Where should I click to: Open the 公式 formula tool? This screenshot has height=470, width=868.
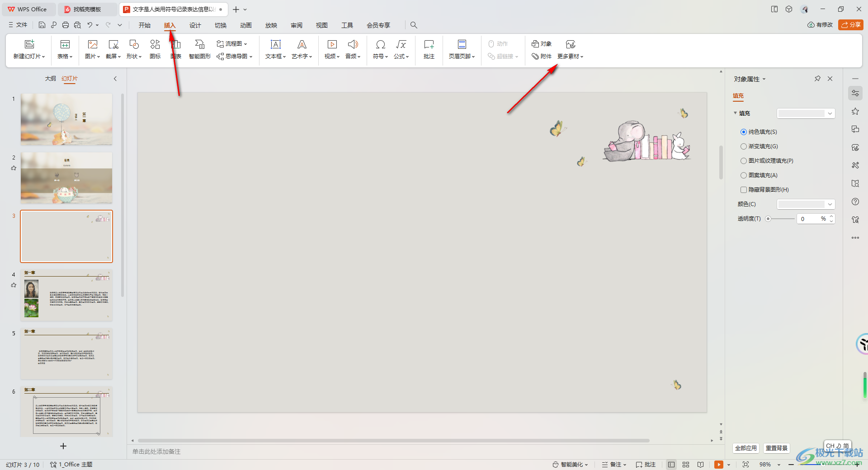click(x=401, y=49)
